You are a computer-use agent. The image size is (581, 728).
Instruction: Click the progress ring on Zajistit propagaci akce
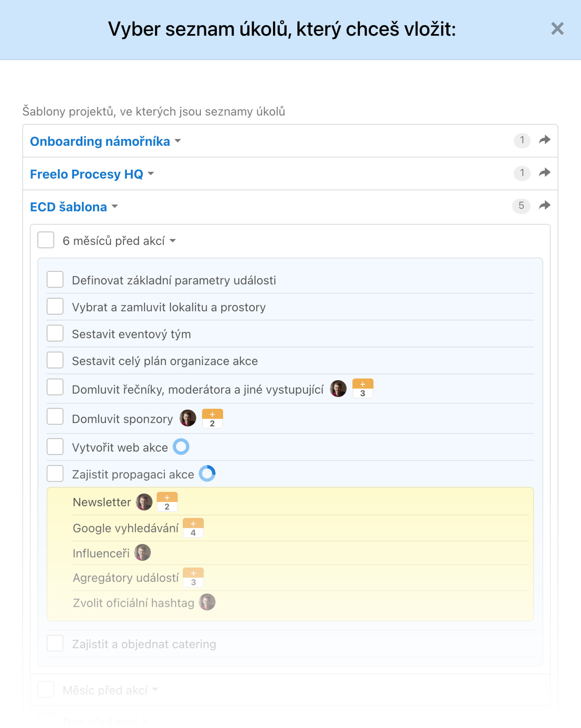pos(207,473)
